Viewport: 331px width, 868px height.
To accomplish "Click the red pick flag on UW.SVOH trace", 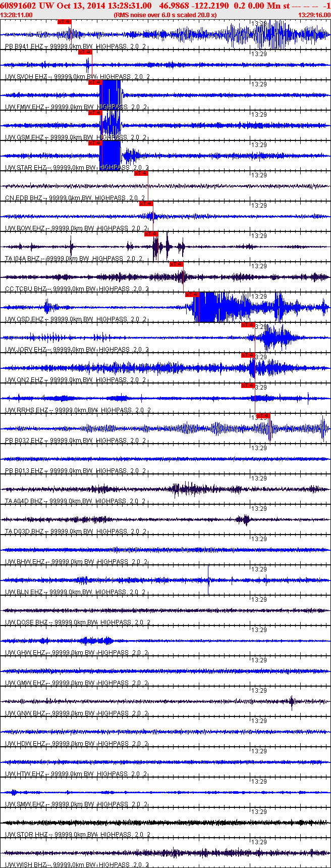I will coord(85,52).
